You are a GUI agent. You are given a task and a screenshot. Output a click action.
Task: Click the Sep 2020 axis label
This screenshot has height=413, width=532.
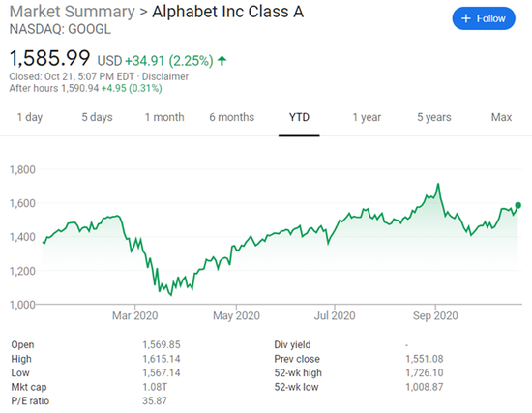pyautogui.click(x=435, y=316)
